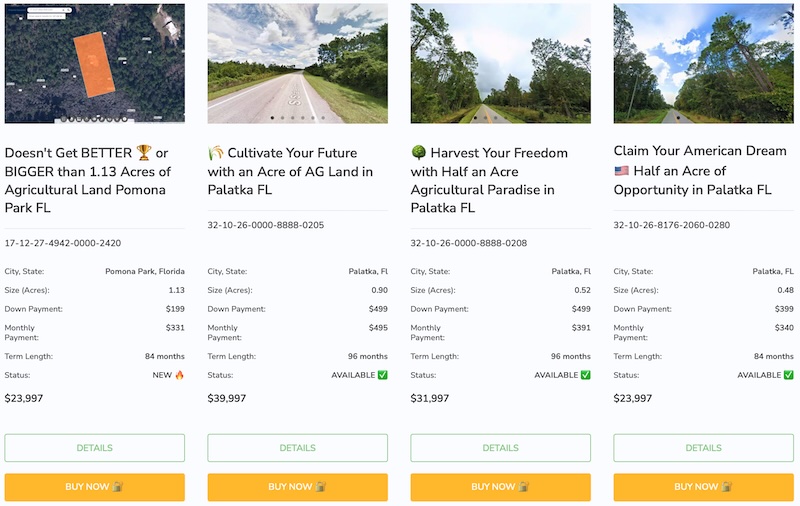Open the aerial map image with orange parcel
The height and width of the screenshot is (506, 800).
coord(94,63)
